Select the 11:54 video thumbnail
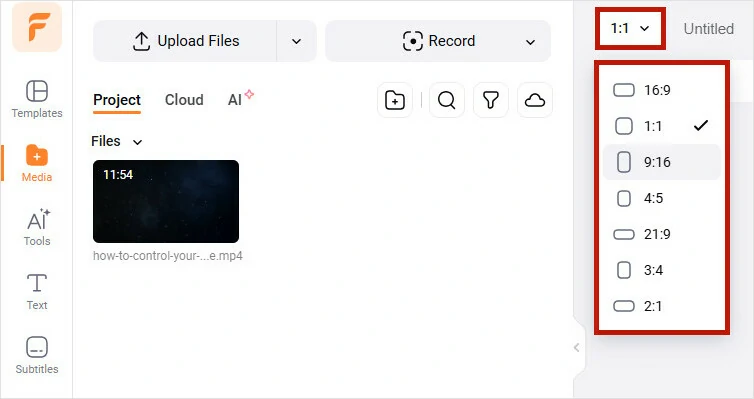Image resolution: width=754 pixels, height=399 pixels. (166, 201)
